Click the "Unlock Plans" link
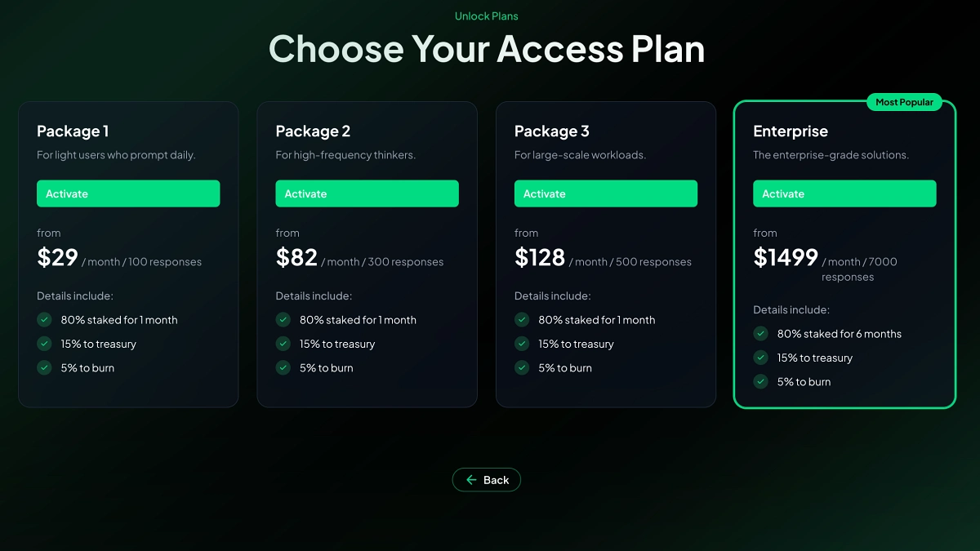The height and width of the screenshot is (551, 980). [x=487, y=16]
